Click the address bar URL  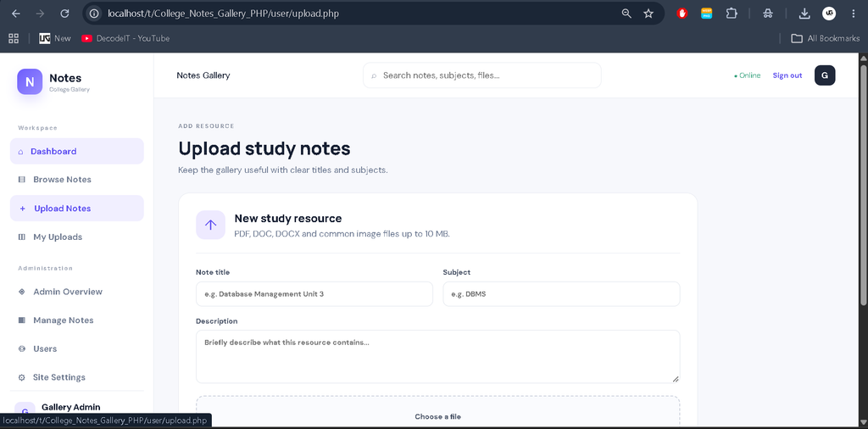[223, 14]
